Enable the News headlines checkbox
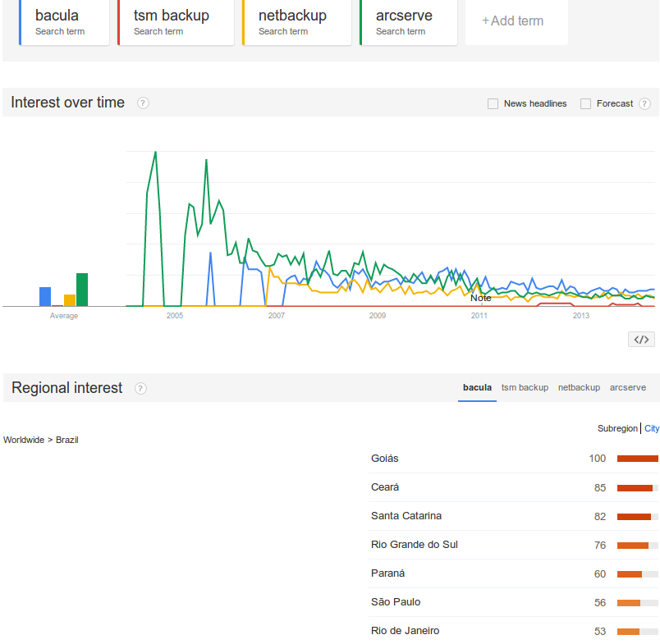 (x=493, y=103)
